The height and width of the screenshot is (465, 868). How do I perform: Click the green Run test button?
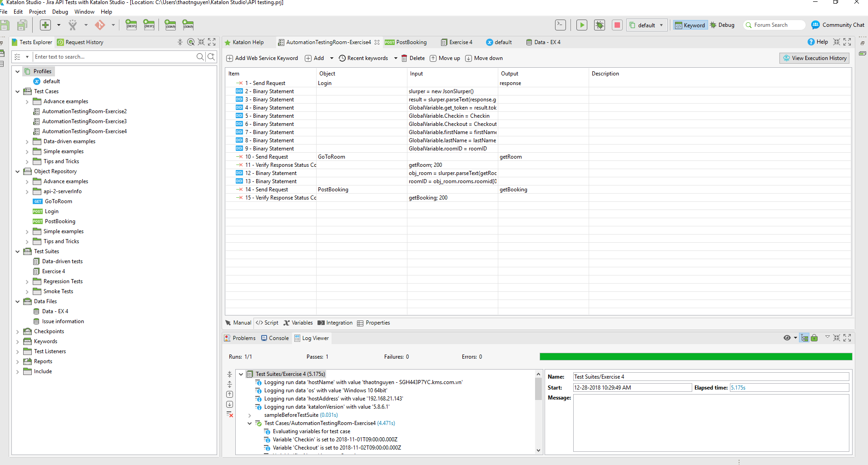581,25
